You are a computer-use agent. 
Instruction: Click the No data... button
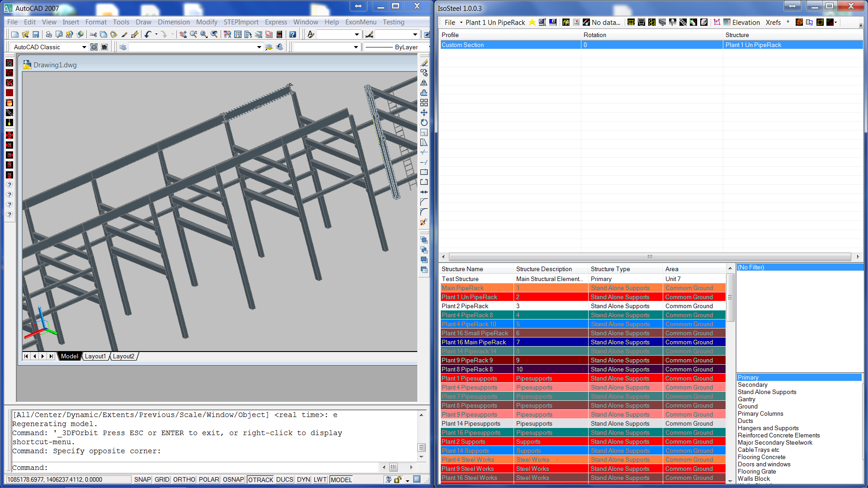606,22
